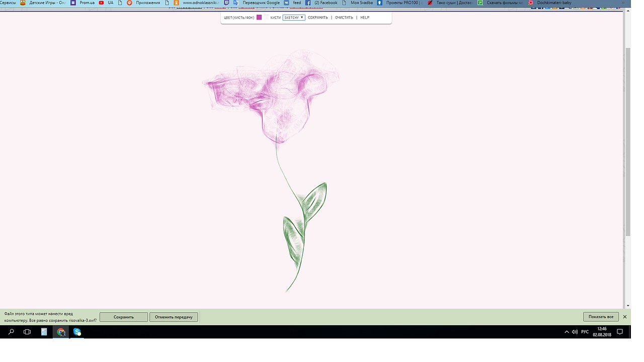Open Windows search from the taskbar
Viewport: 644px width, 362px height.
coord(11,332)
